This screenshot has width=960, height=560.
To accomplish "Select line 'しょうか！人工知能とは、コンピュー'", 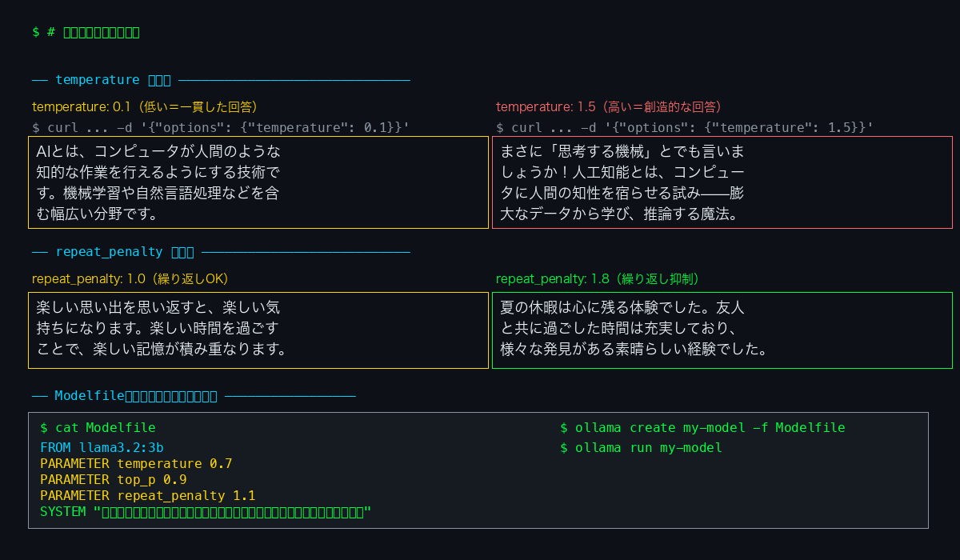I will [622, 172].
